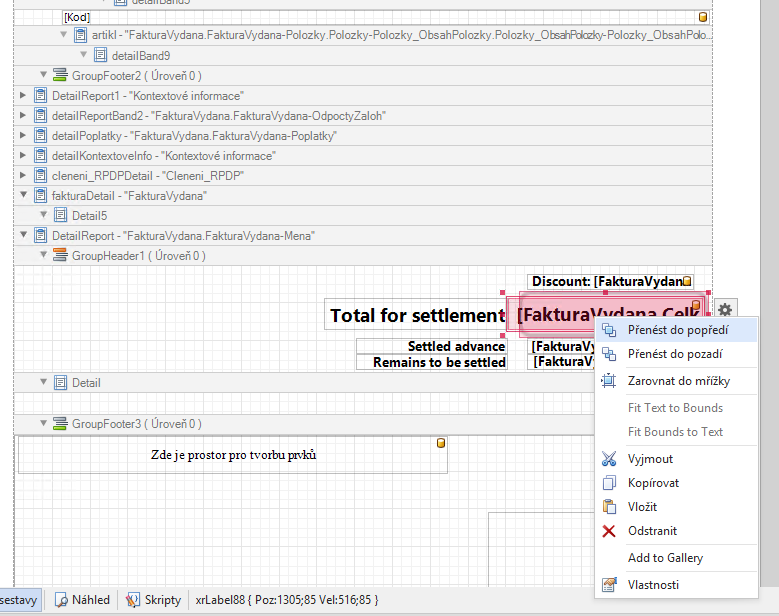Screen dimensions: 779x616
Task: Collapse the fakturaDetail FakturaVydana band
Action: [x=23, y=196]
